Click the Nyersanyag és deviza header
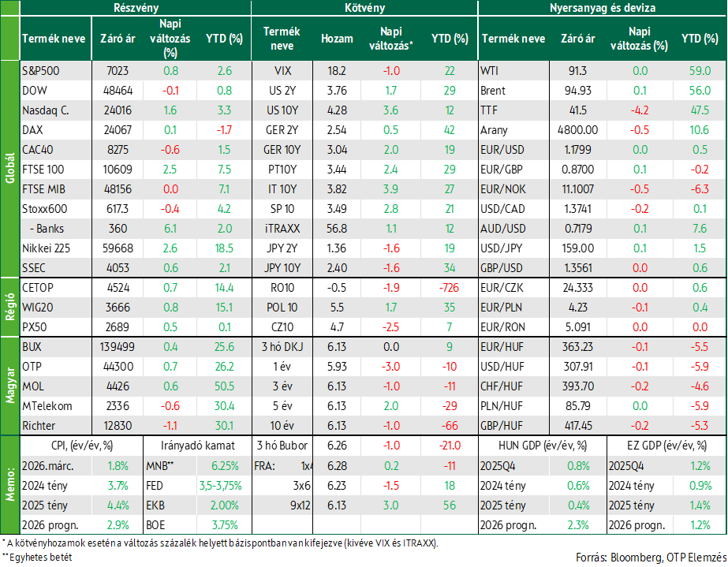Image resolution: width=728 pixels, height=567 pixels. (602, 8)
